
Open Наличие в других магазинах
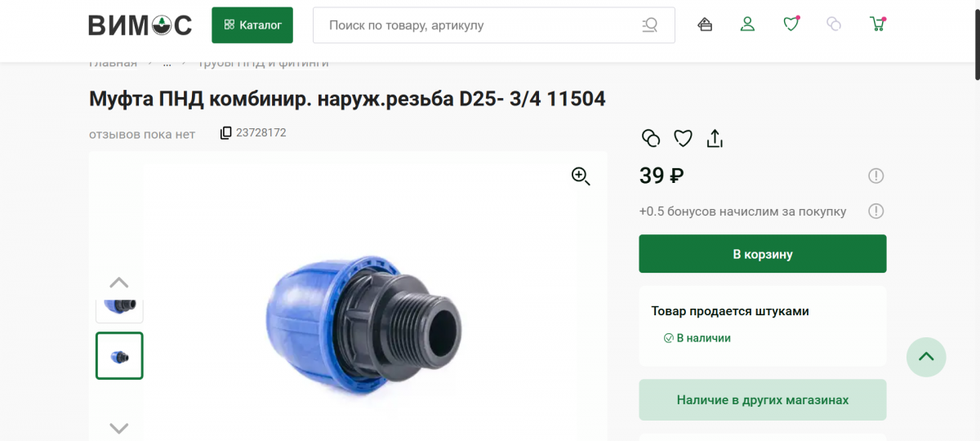point(763,400)
